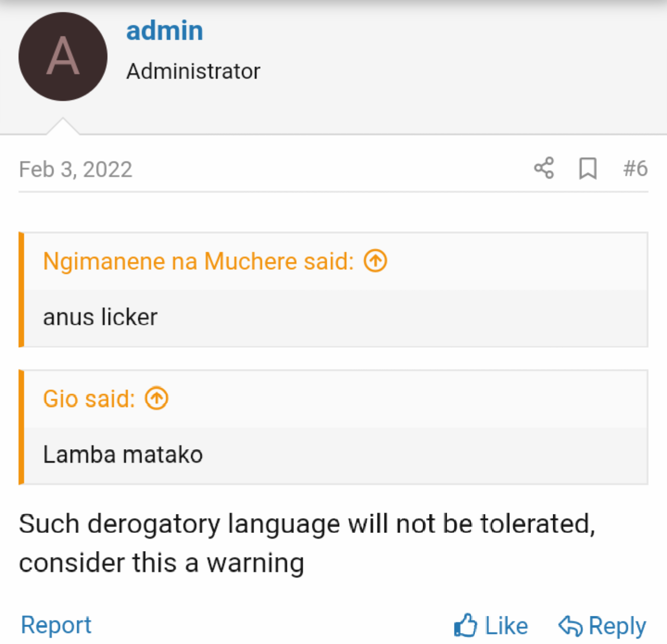Expand the quoted text "anus licker"

pos(100,317)
